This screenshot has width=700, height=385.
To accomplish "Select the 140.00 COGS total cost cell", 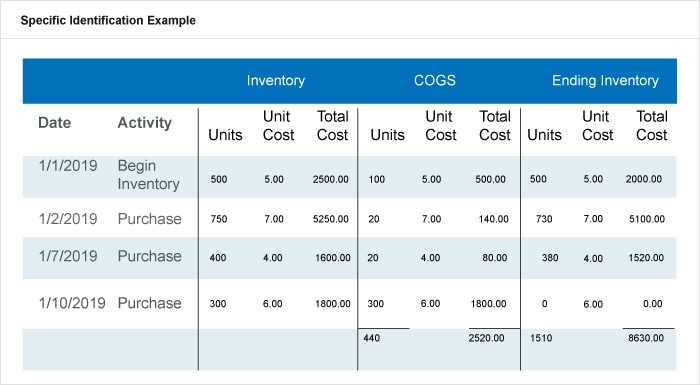I will coord(493,219).
